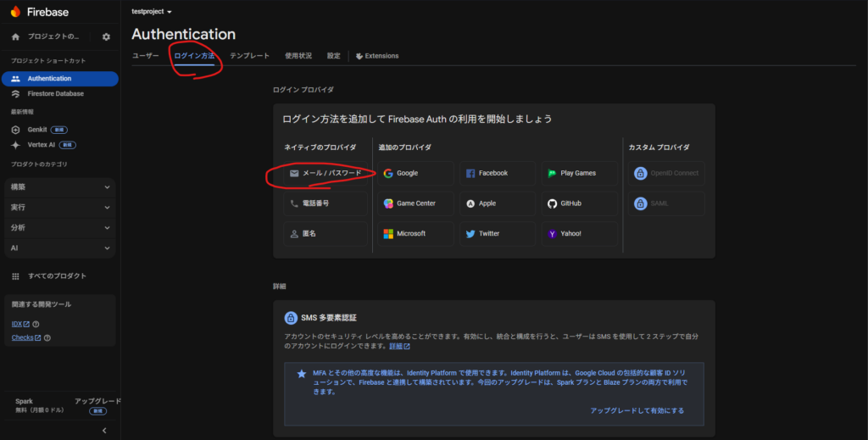Switch to the テンプレート tab
Viewport: 868px width, 440px height.
click(x=250, y=56)
